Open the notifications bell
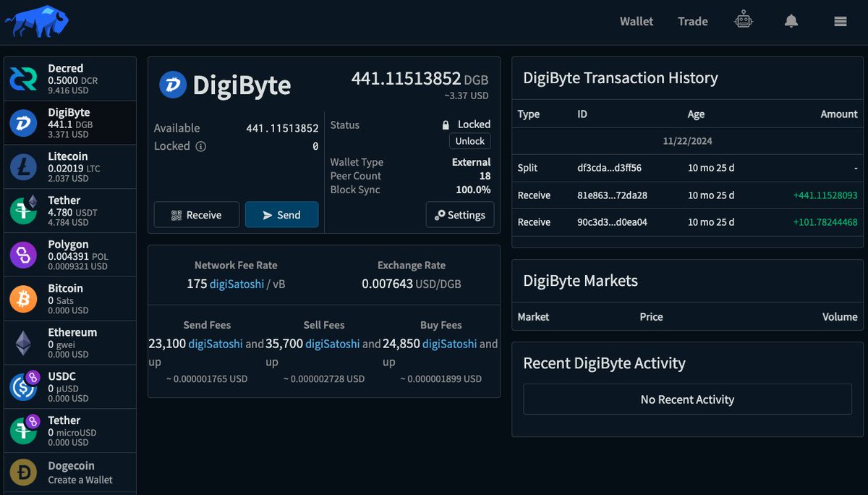This screenshot has width=868, height=495. click(x=791, y=21)
